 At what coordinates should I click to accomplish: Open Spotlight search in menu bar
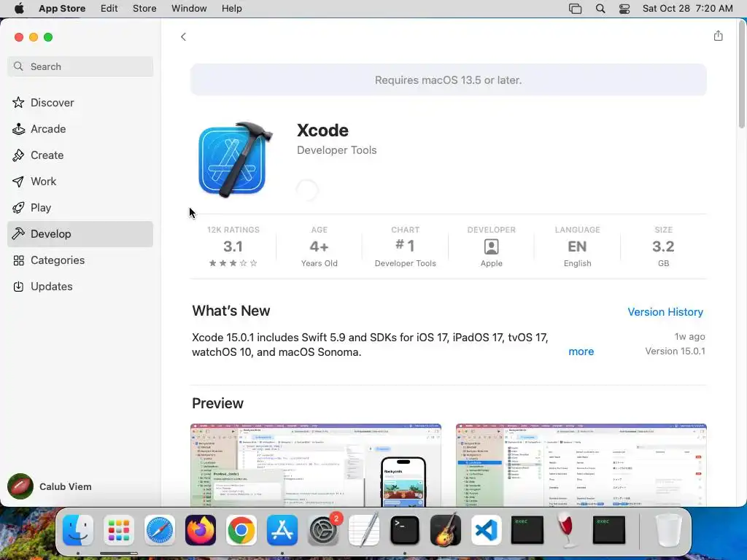pyautogui.click(x=600, y=9)
